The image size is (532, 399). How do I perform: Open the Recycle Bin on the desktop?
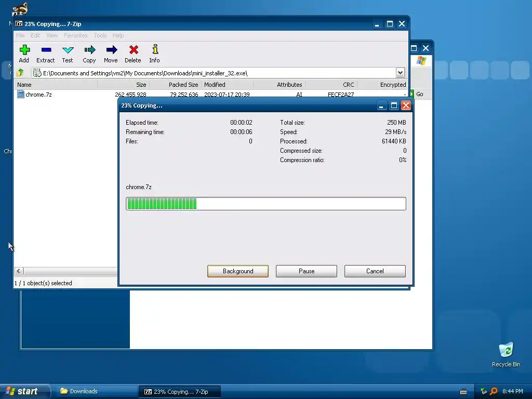click(x=506, y=350)
